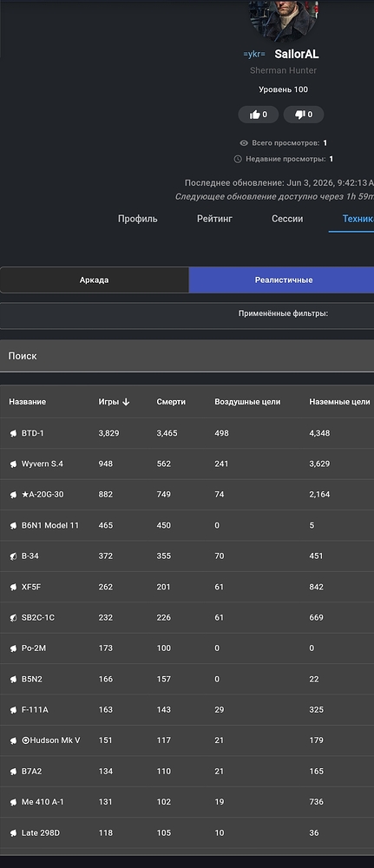Click the F-111A vehicle name

[35, 710]
